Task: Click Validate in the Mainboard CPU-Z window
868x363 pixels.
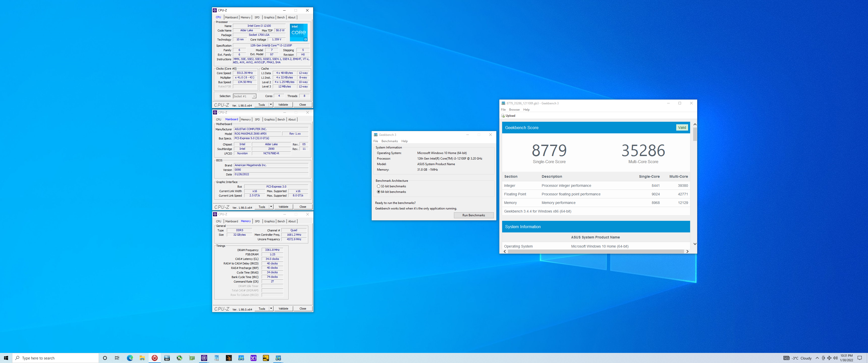Action: click(283, 207)
